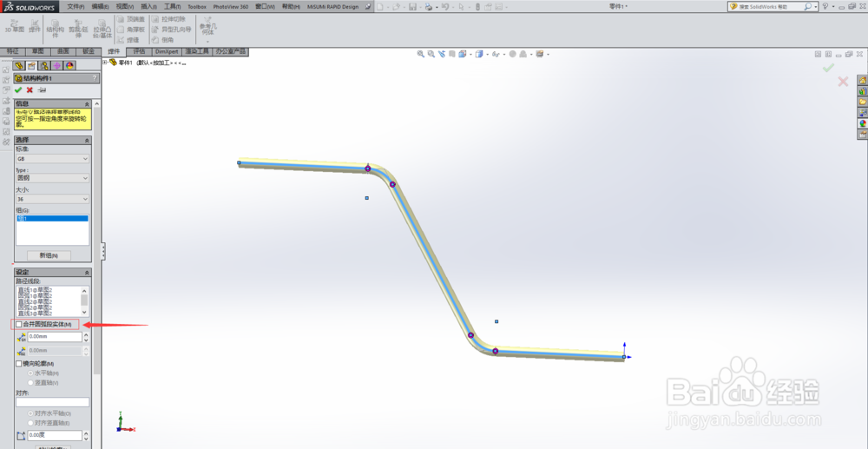Collapse the 信息 information section
The width and height of the screenshot is (868, 449).
87,104
